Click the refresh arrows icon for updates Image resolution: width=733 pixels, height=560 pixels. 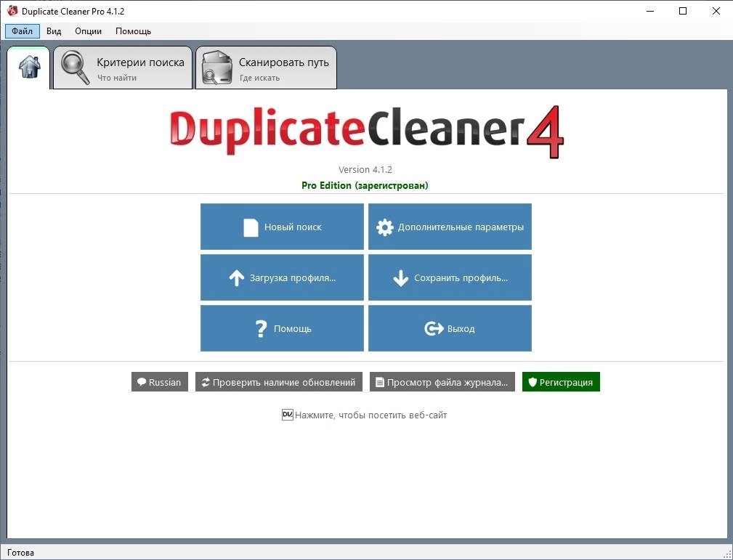[206, 382]
